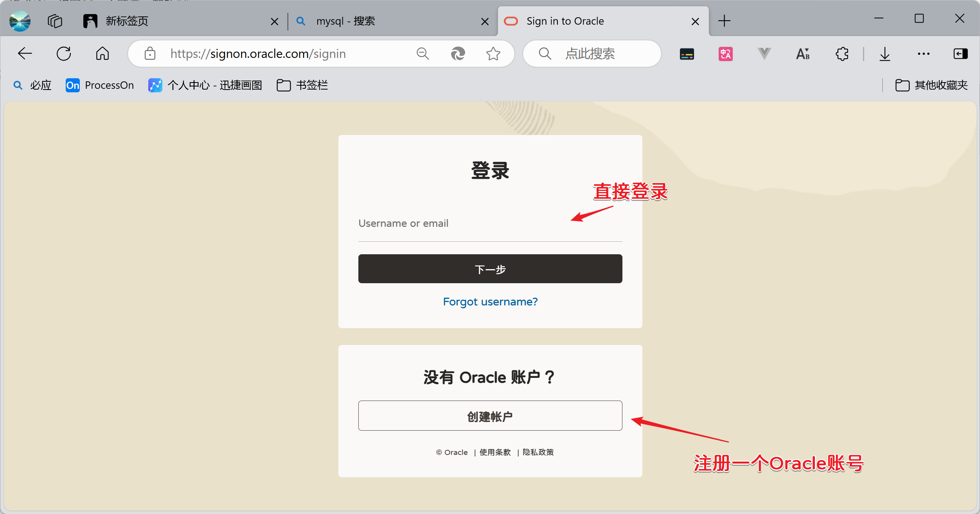This screenshot has width=980, height=514.
Task: Open downloads with the arrow icon
Action: pos(885,54)
